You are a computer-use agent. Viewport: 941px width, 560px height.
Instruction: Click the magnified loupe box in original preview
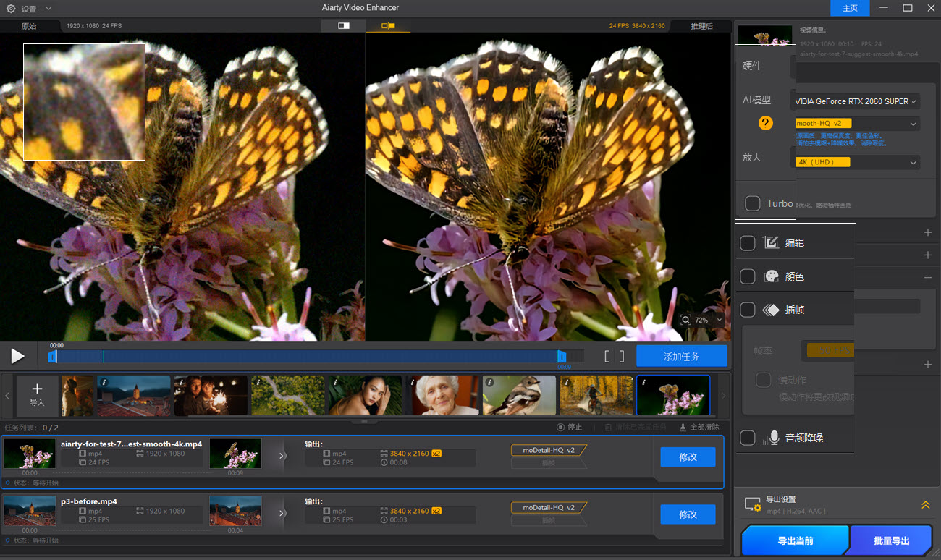point(84,101)
